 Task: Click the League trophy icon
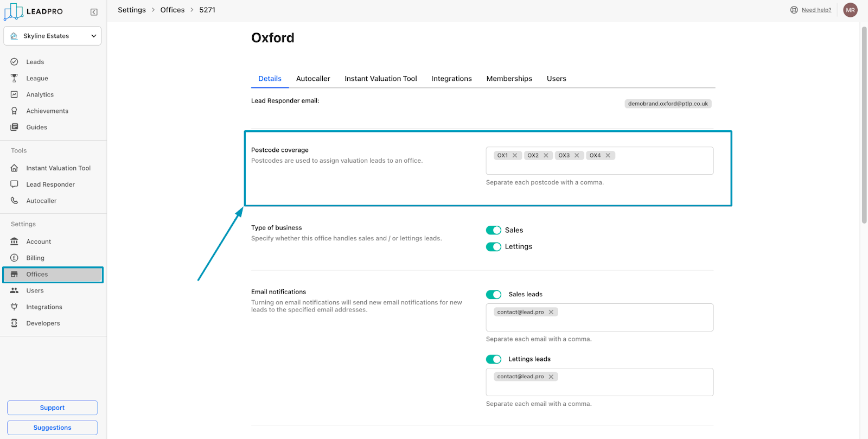15,78
